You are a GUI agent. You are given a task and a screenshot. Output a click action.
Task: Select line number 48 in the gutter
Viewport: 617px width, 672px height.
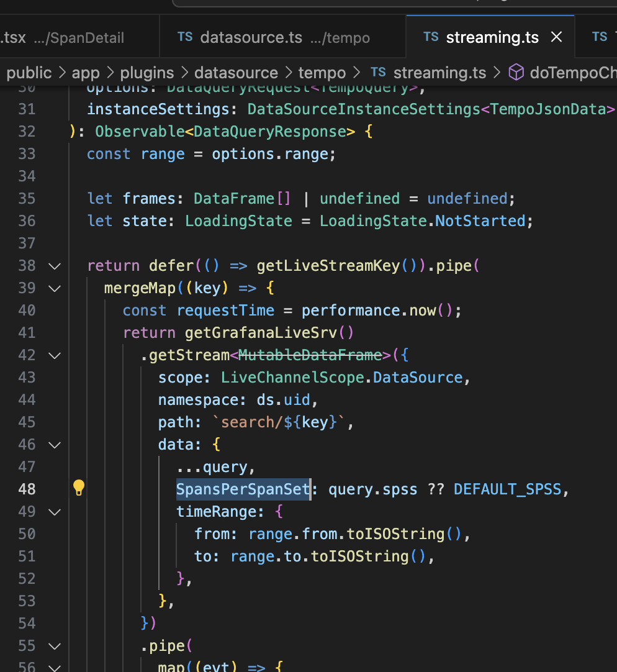(x=27, y=488)
